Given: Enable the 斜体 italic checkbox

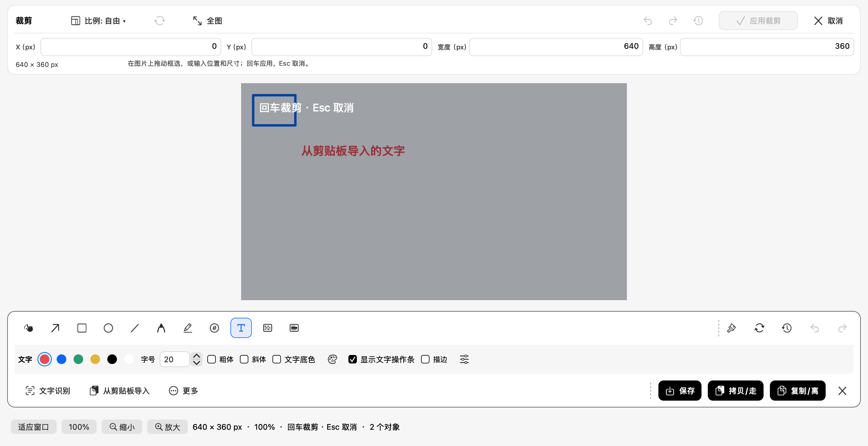Looking at the screenshot, I should point(244,360).
